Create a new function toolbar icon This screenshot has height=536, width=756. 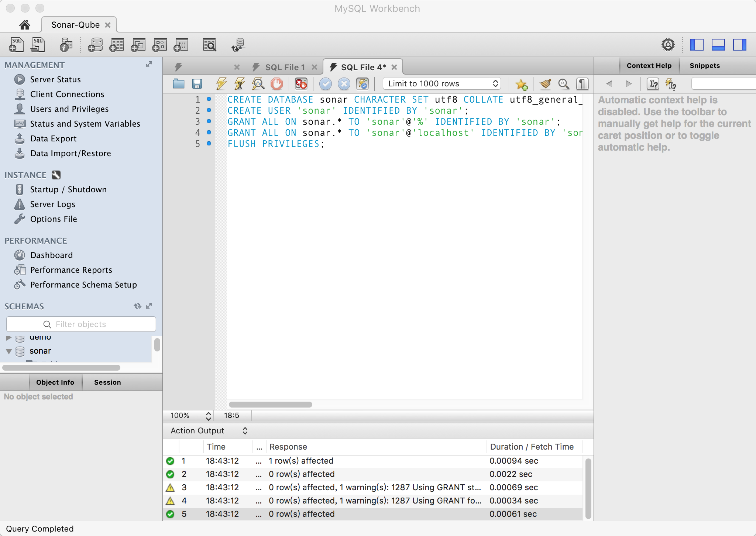pyautogui.click(x=181, y=45)
